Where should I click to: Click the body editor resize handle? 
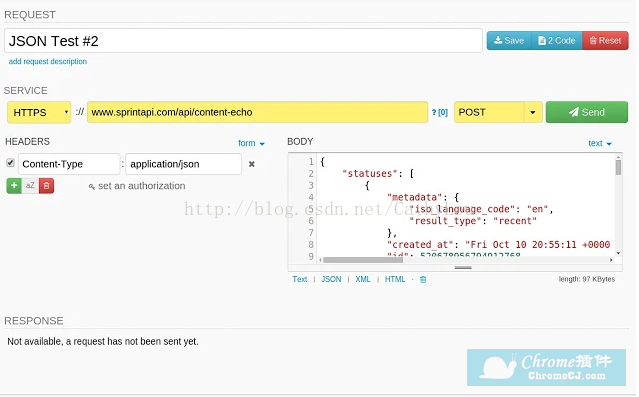pos(463,268)
